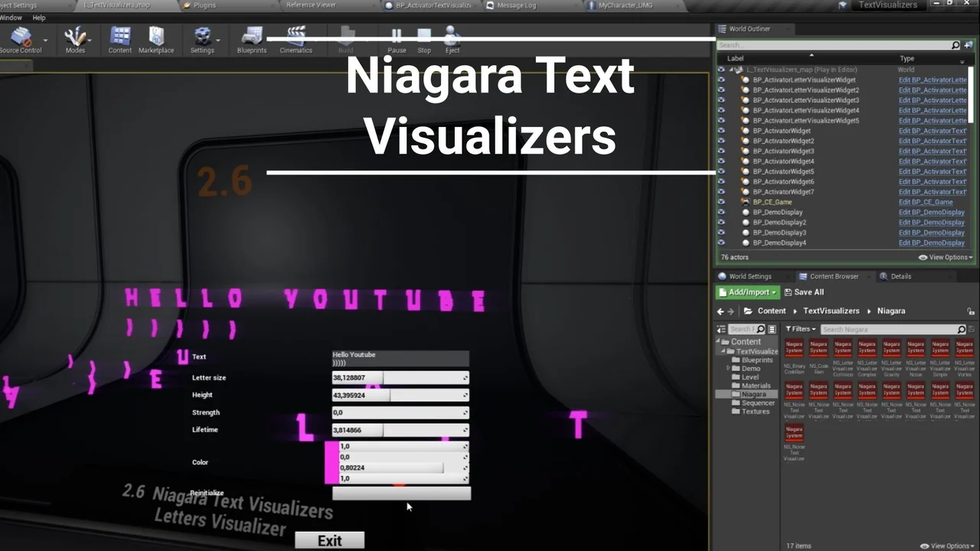Expand the Demo folder in tree

point(729,369)
